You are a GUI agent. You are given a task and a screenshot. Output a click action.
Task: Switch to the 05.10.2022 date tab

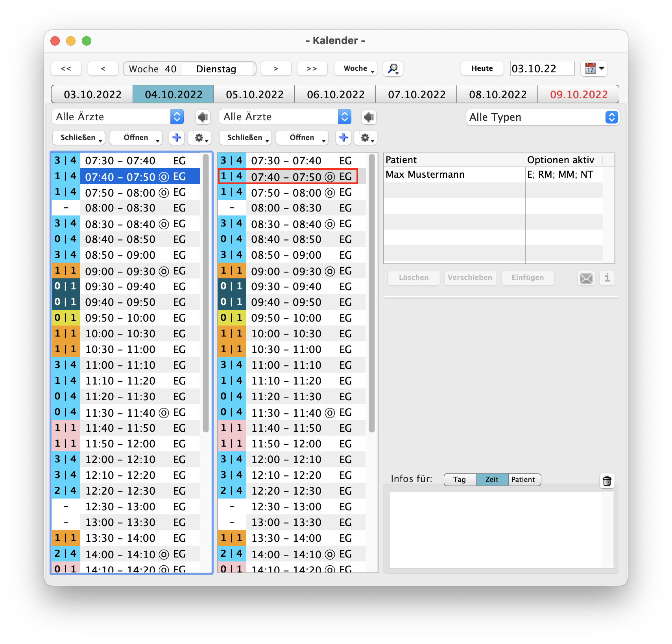click(x=255, y=95)
